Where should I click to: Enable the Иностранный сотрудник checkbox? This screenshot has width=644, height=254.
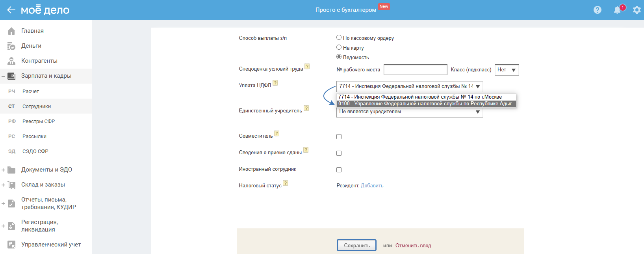click(x=339, y=170)
